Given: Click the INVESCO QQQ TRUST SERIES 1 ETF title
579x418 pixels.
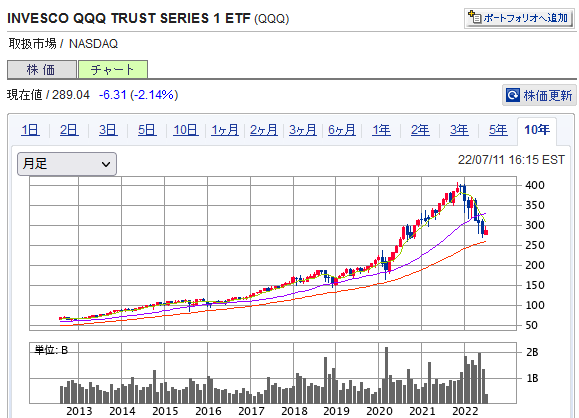Looking at the screenshot, I should (129, 18).
